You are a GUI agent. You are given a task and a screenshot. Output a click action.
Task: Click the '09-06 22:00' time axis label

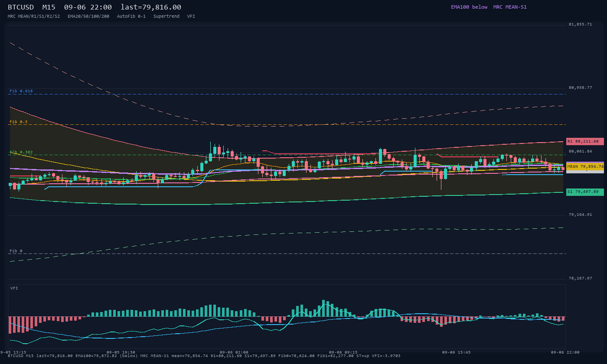(565, 352)
